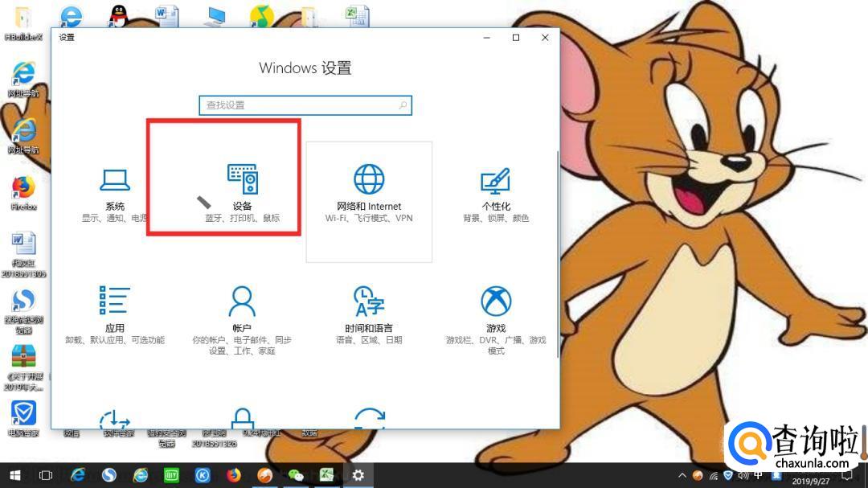This screenshot has height=488, width=868.
Task: Select the QQ penguin desktop shortcut
Action: coord(119,16)
